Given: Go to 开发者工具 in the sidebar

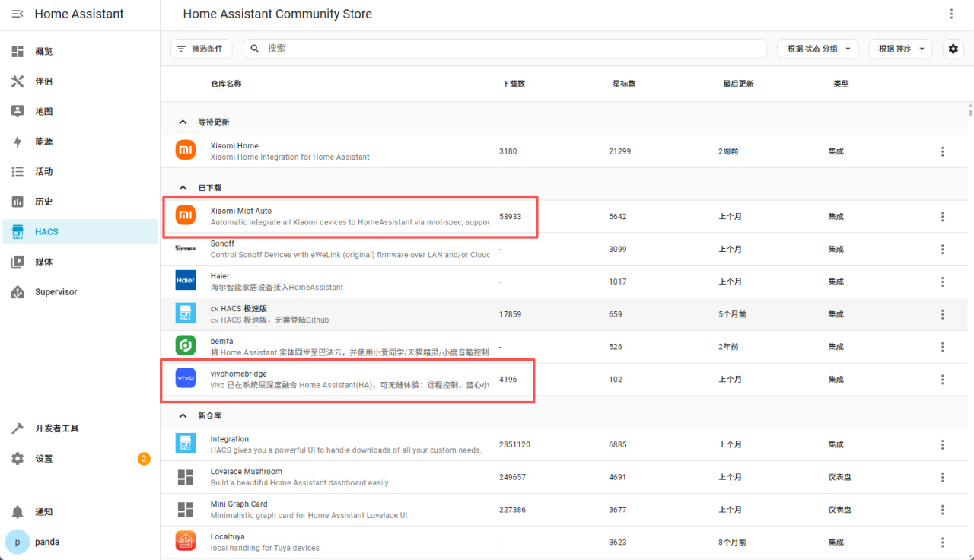Looking at the screenshot, I should [x=80, y=428].
